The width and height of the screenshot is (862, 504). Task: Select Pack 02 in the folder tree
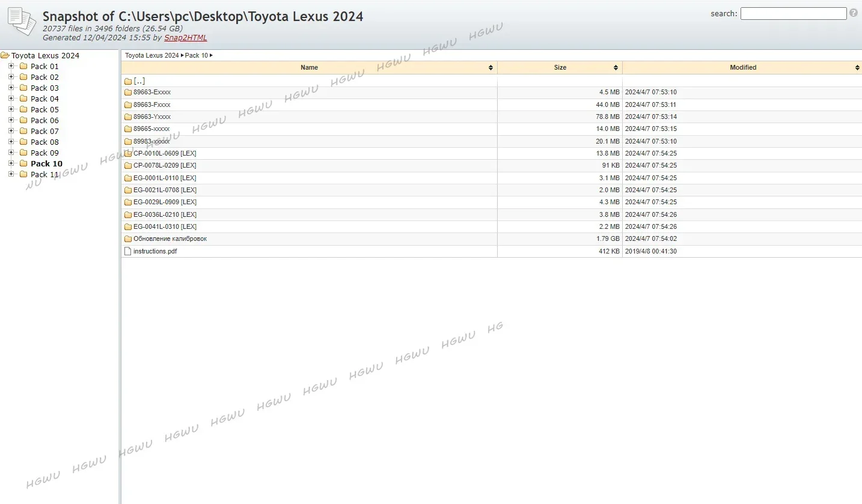[44, 77]
